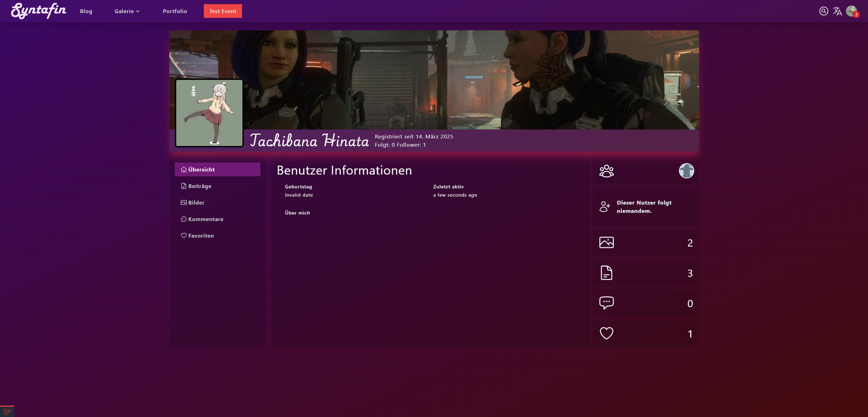The width and height of the screenshot is (868, 417).
Task: Click the follower's round avatar thumbnail
Action: click(x=686, y=171)
